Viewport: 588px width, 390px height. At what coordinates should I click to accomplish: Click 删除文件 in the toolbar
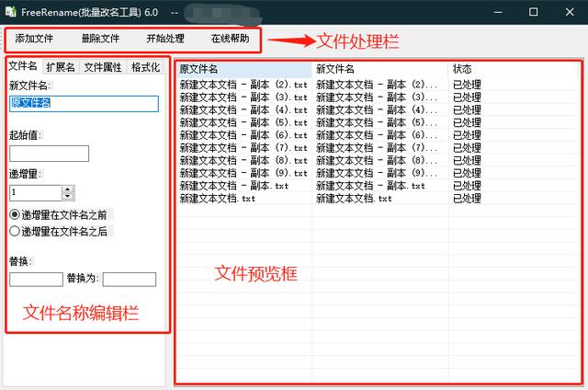point(100,39)
